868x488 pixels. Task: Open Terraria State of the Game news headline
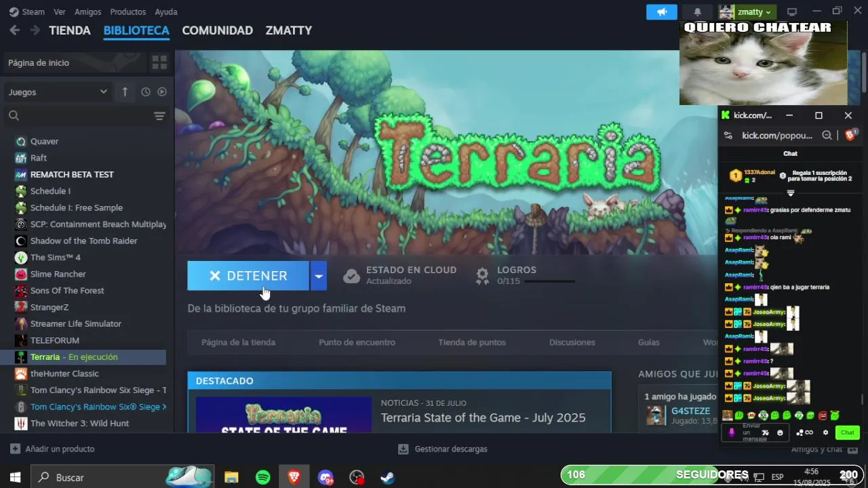[483, 418]
